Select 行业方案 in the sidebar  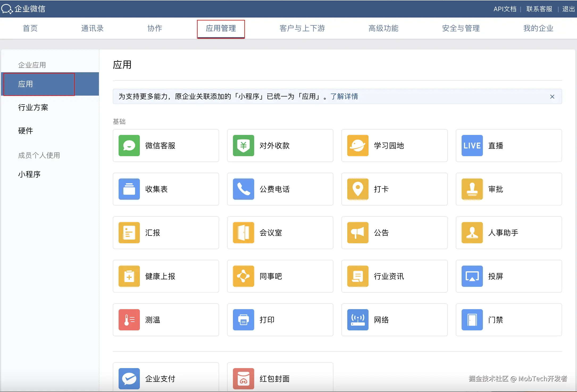tap(33, 107)
